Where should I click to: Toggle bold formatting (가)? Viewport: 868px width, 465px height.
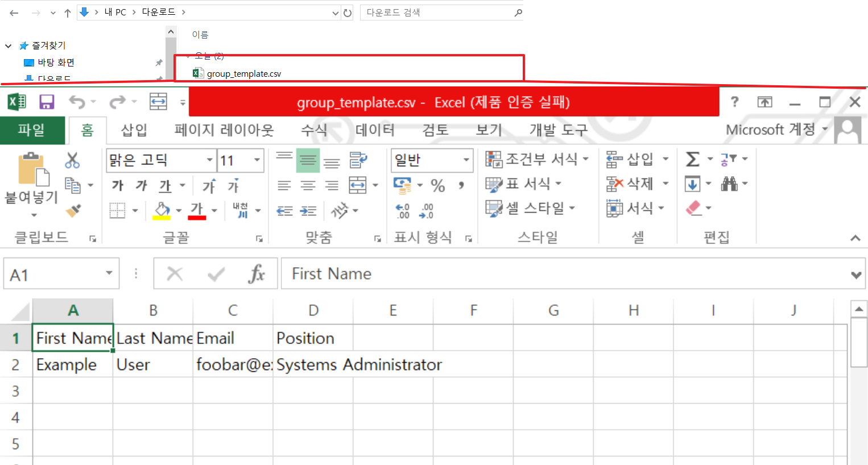118,185
